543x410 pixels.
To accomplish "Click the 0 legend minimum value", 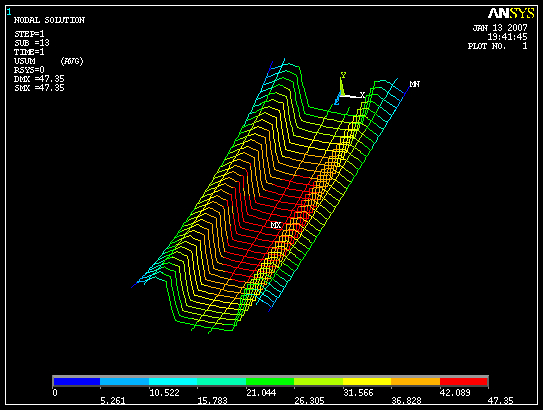I will pyautogui.click(x=55, y=392).
